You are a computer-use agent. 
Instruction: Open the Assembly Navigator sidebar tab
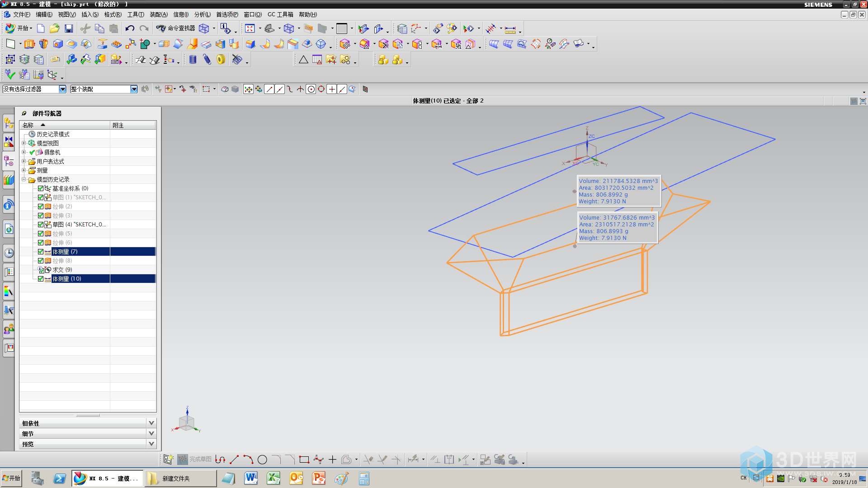(x=9, y=122)
